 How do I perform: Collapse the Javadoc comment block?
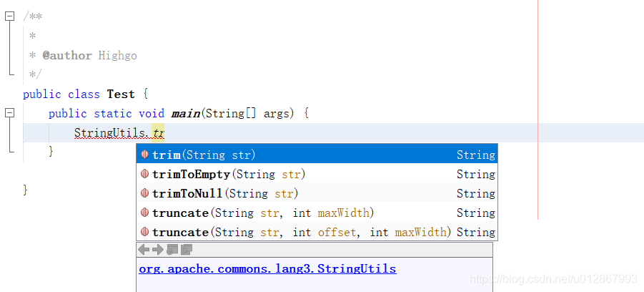pyautogui.click(x=9, y=16)
